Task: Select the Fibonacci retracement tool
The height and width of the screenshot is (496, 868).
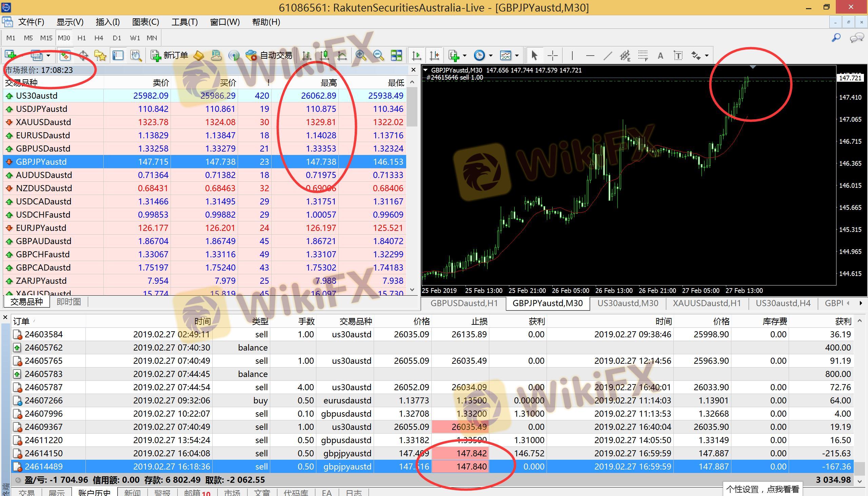Action: tap(643, 55)
